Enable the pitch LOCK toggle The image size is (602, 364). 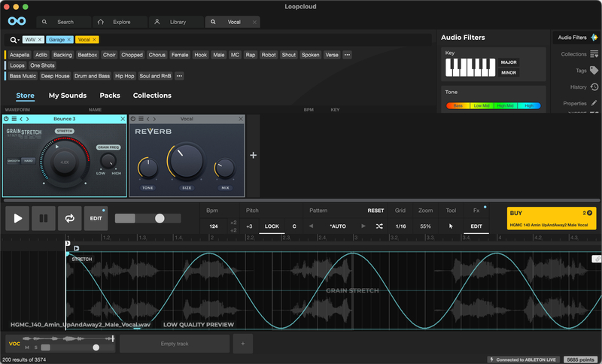tap(272, 226)
